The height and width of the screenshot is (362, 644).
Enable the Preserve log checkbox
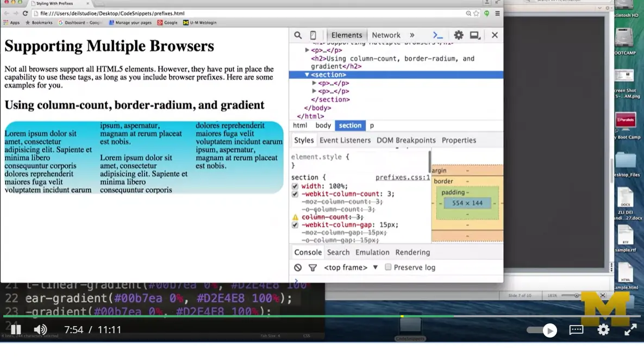387,267
